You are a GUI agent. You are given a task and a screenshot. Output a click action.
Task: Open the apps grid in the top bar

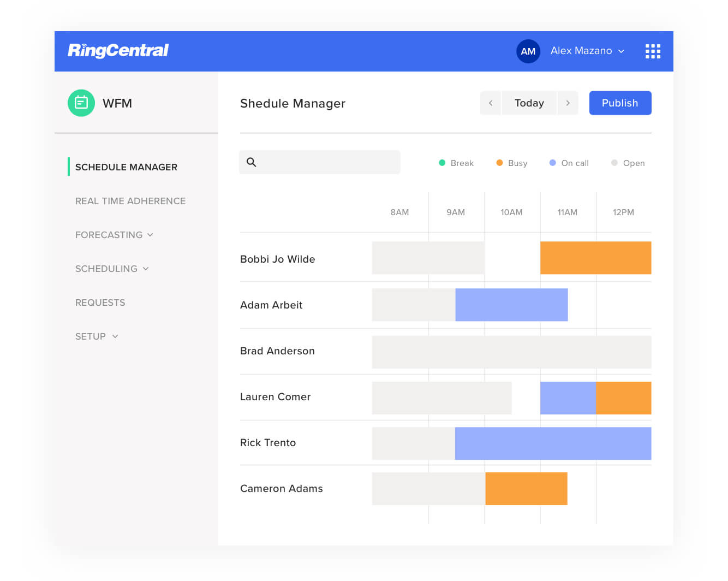click(x=653, y=51)
